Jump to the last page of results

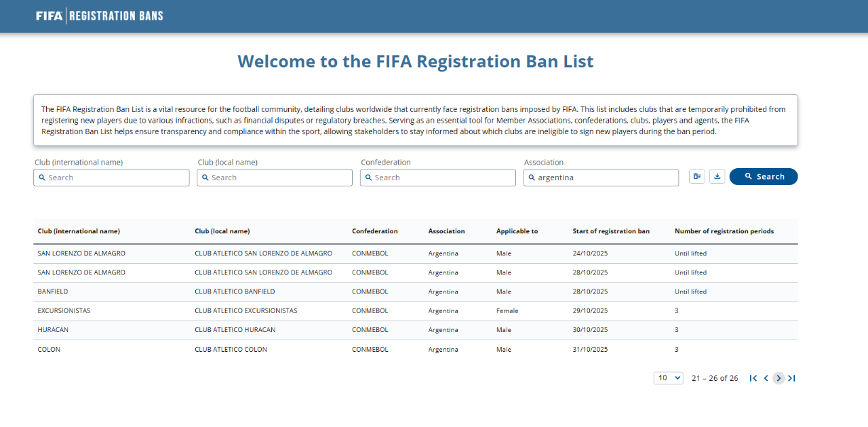(791, 378)
